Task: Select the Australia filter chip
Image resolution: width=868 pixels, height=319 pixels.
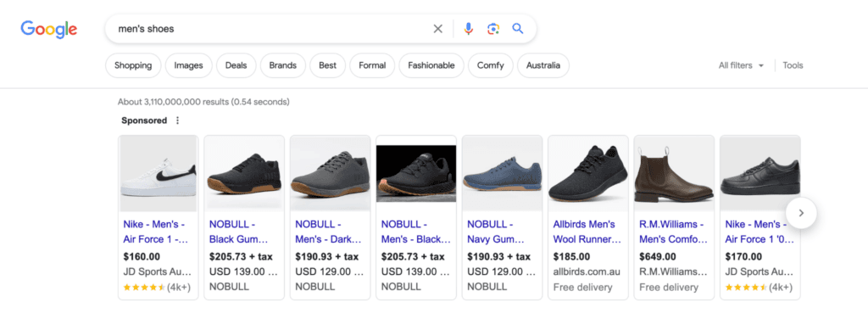Action: tap(543, 65)
